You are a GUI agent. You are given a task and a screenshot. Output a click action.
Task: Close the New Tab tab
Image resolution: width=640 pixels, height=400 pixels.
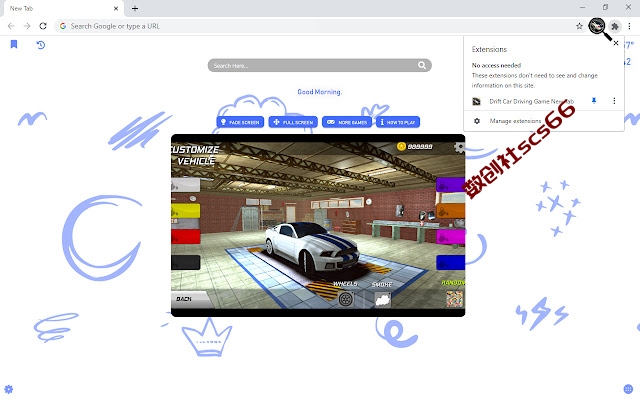116,8
